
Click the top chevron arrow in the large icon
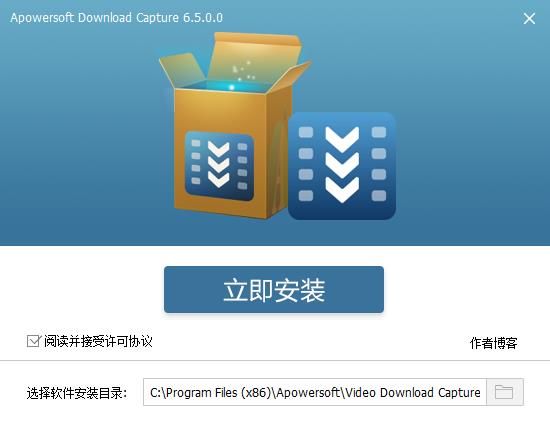coord(342,139)
